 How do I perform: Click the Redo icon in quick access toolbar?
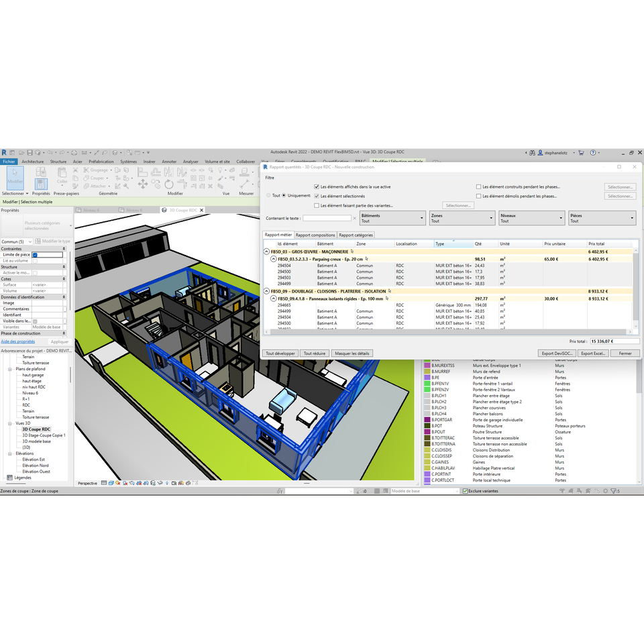coord(62,153)
